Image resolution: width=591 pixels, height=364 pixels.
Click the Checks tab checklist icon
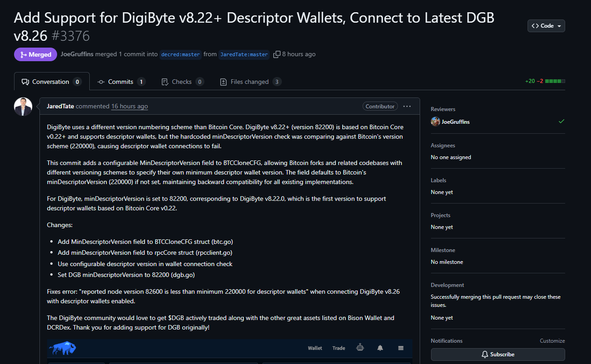coord(165,82)
